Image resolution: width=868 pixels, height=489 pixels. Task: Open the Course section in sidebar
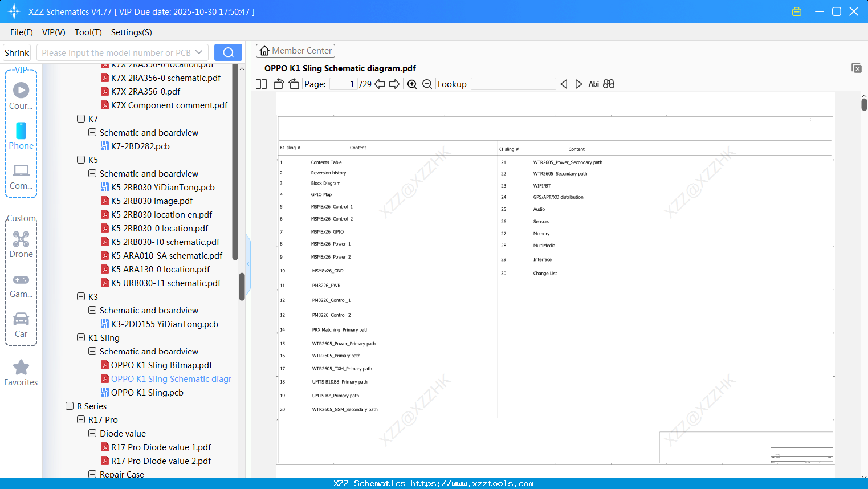click(x=21, y=96)
